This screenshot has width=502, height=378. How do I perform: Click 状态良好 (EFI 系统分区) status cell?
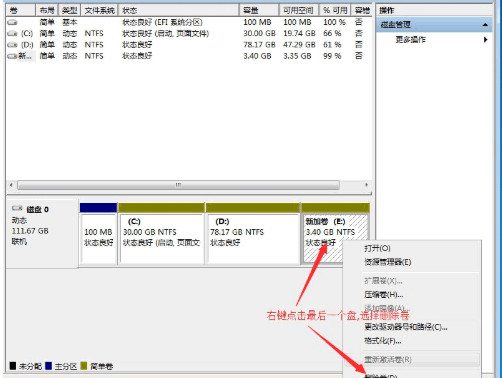(162, 22)
